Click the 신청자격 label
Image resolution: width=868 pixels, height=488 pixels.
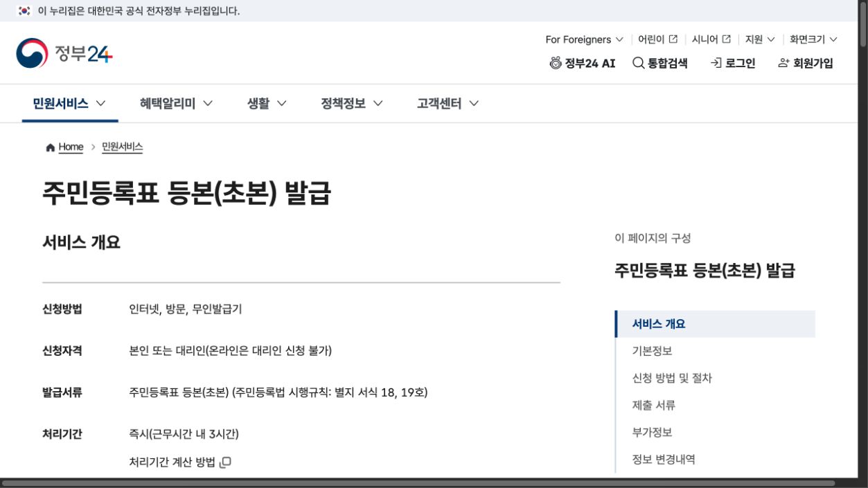click(62, 351)
